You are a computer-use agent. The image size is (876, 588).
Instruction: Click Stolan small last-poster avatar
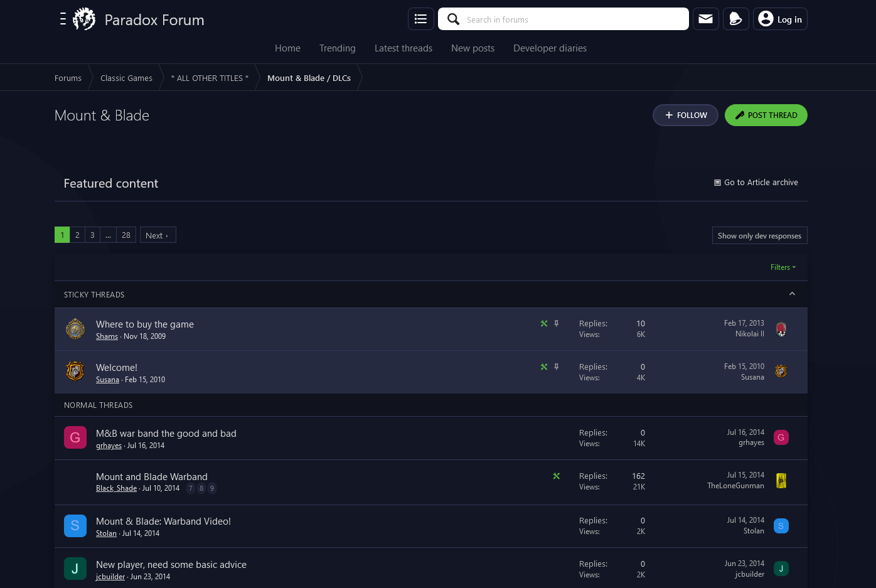pos(781,526)
